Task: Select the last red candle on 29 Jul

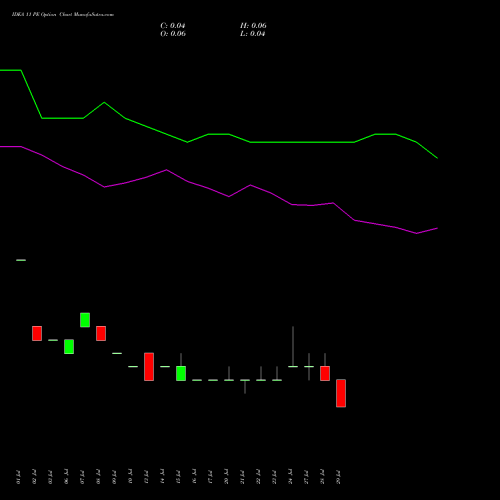Action: pos(341,393)
